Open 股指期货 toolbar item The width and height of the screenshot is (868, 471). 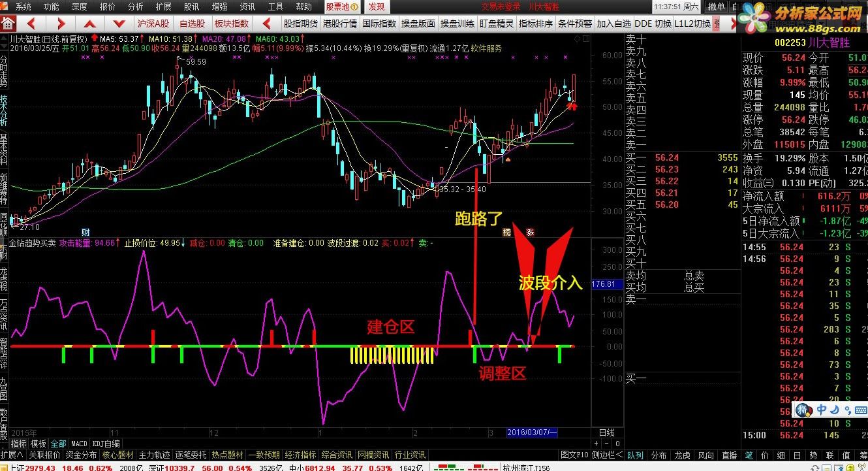(300, 24)
